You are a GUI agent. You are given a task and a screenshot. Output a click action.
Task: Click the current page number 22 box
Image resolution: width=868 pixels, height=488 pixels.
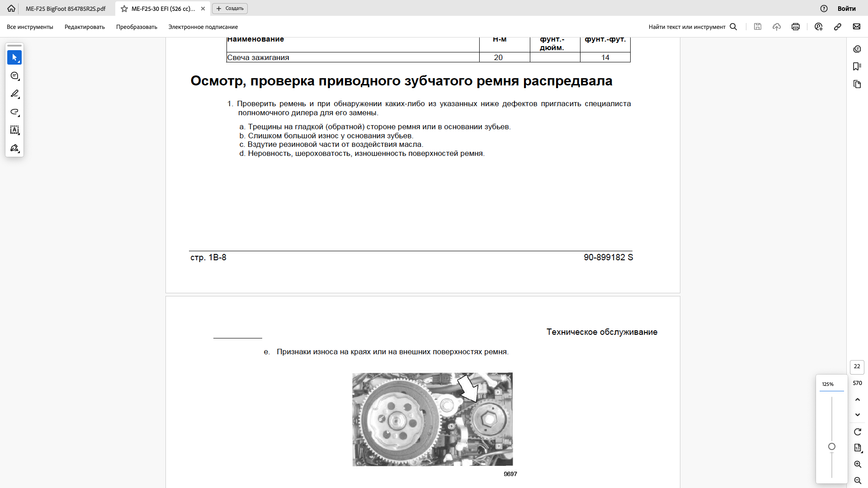(x=857, y=367)
